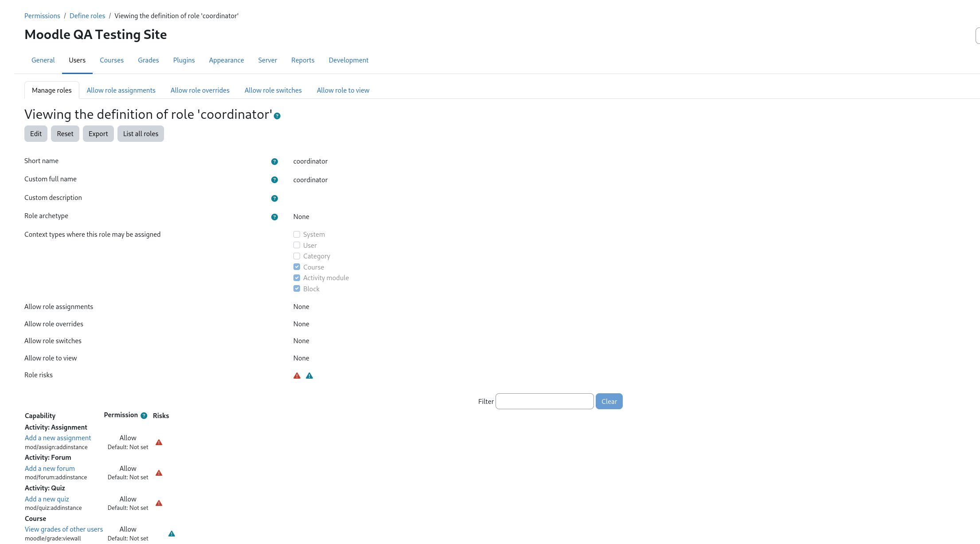The height and width of the screenshot is (544, 980).
Task: Open the Add a new forum capability link
Action: pyautogui.click(x=50, y=469)
